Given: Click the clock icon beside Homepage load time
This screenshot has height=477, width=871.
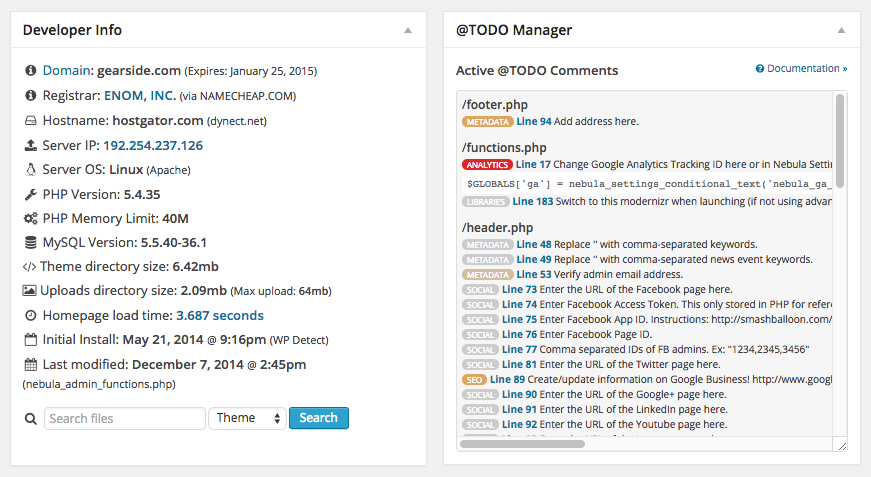Looking at the screenshot, I should click(x=31, y=315).
